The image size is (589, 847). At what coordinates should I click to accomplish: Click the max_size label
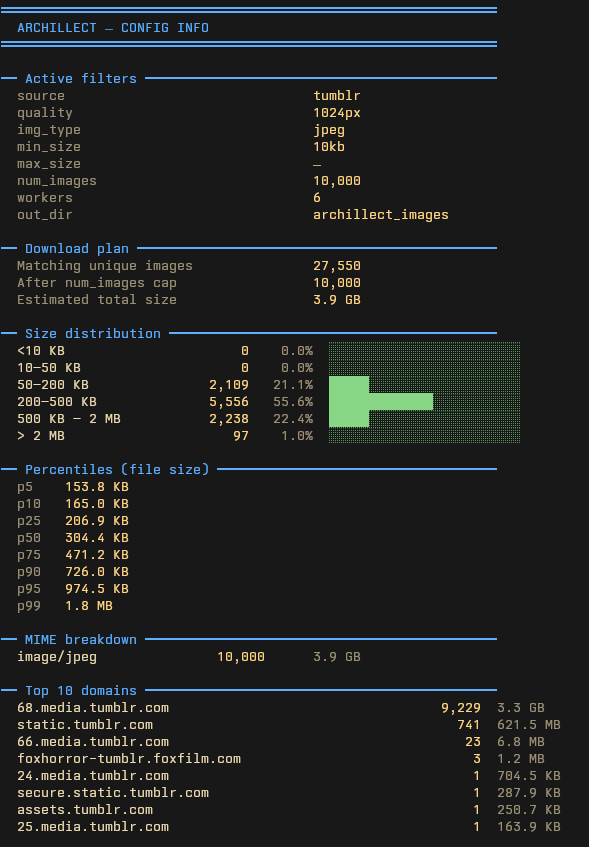coord(49,164)
